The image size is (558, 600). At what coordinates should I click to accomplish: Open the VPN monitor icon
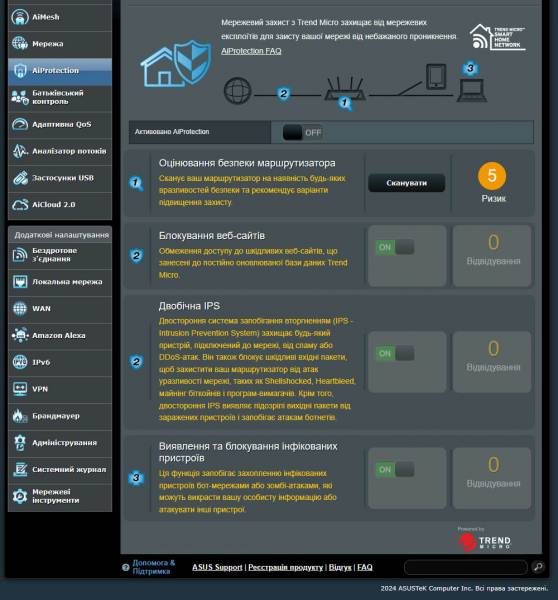(20, 389)
